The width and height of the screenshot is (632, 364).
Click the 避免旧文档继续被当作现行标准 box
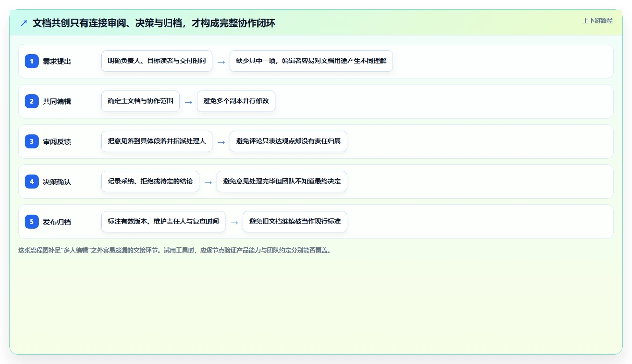(x=295, y=222)
